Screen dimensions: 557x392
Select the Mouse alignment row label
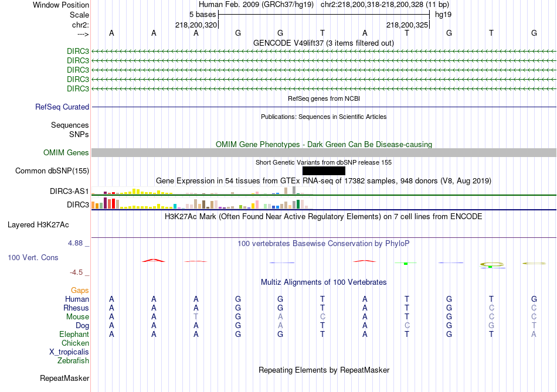[x=77, y=317]
